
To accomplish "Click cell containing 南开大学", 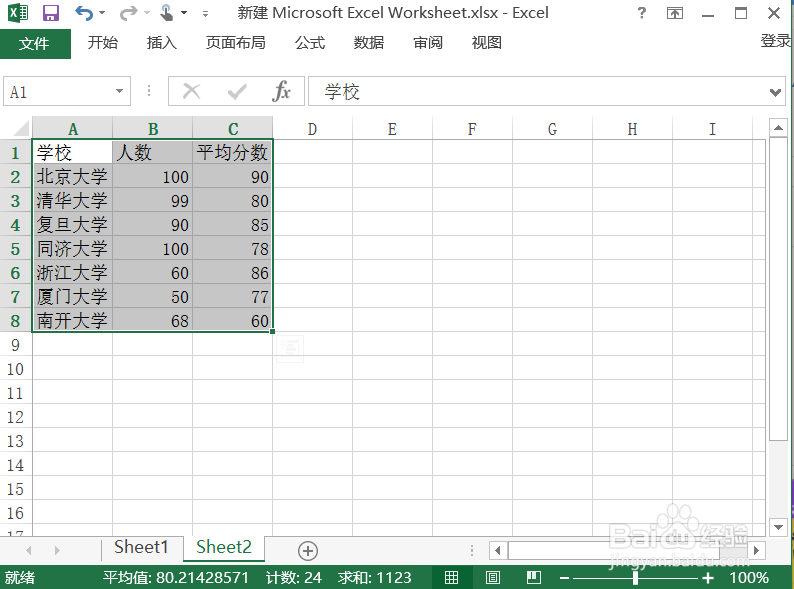I will (72, 321).
